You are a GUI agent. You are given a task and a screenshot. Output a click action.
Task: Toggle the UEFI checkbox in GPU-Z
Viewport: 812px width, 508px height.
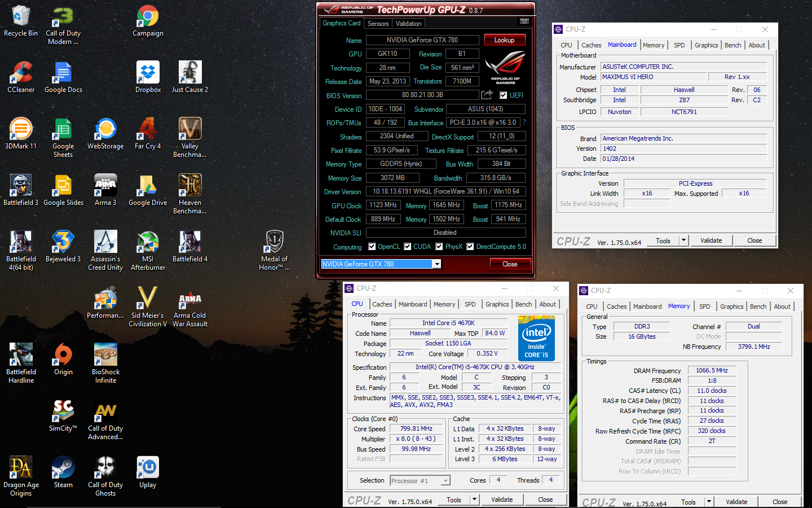coord(503,95)
